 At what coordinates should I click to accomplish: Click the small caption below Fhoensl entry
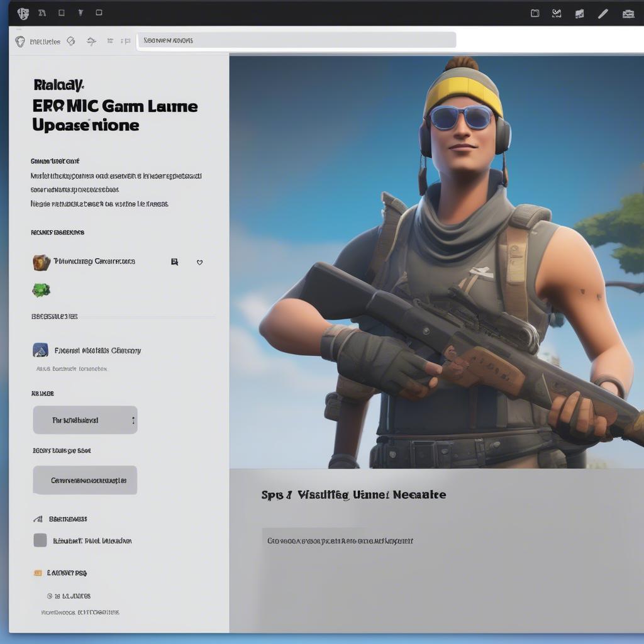[72, 369]
